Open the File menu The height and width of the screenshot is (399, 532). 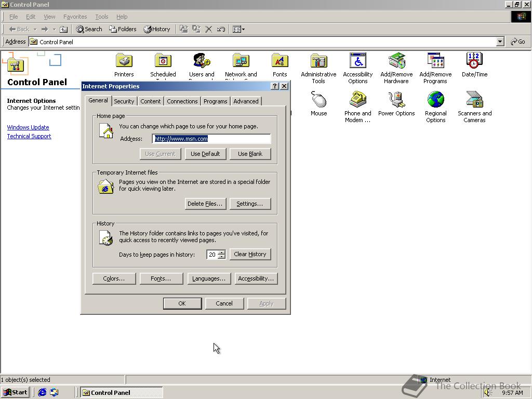(x=14, y=17)
